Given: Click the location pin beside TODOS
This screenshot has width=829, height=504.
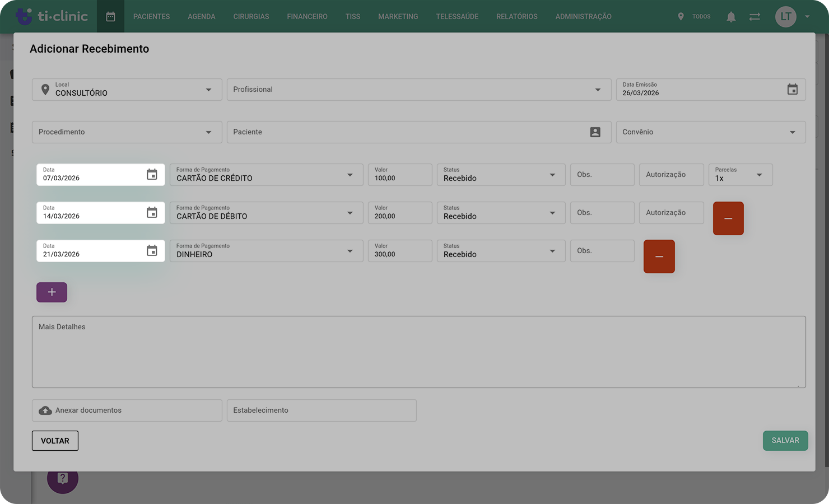Looking at the screenshot, I should click(x=681, y=17).
